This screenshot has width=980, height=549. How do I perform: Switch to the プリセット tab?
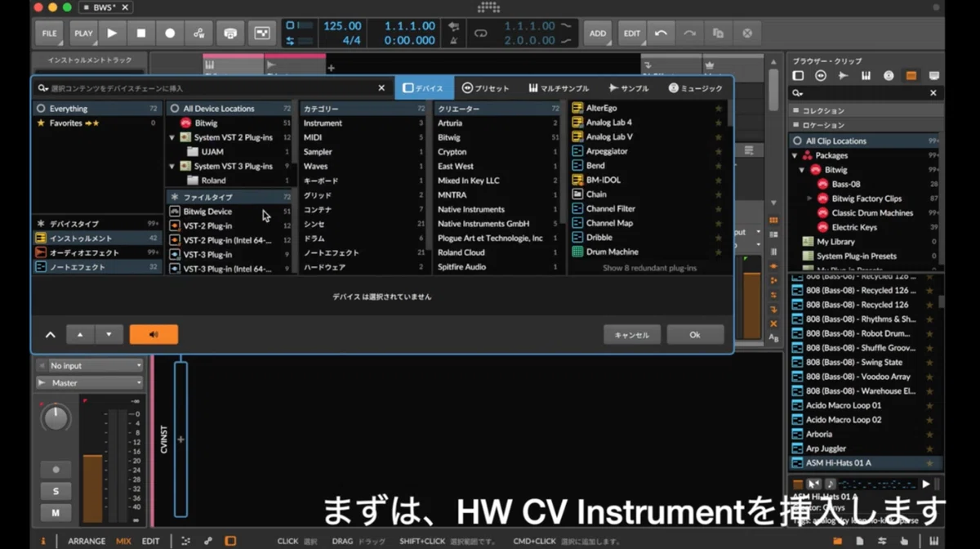pyautogui.click(x=485, y=88)
